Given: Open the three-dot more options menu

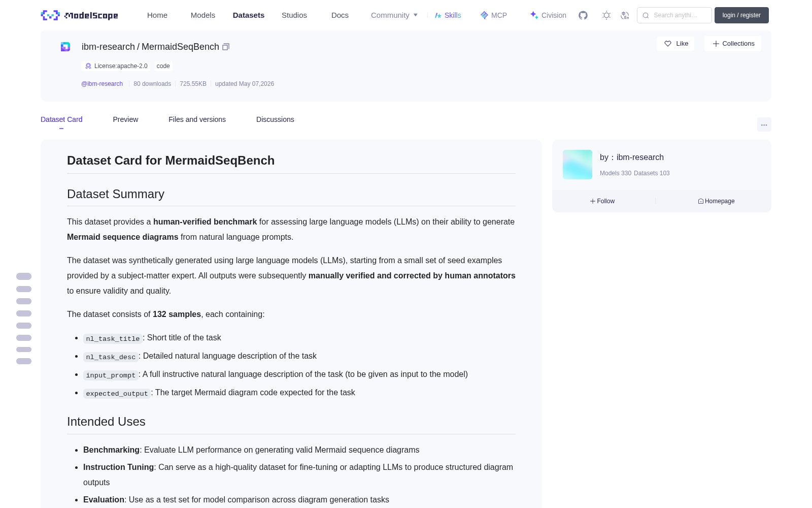Looking at the screenshot, I should (x=764, y=124).
